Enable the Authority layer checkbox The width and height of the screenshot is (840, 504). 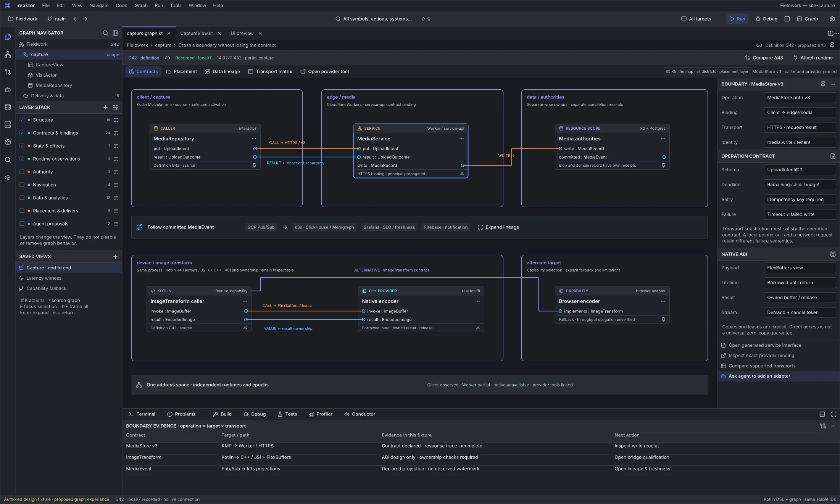(22, 172)
